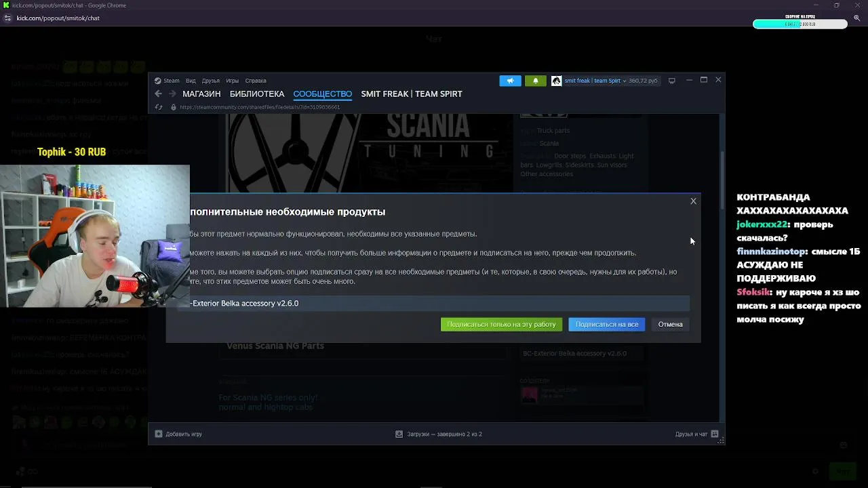
Task: Switch Steam to Big Picture mode
Action: (x=671, y=81)
